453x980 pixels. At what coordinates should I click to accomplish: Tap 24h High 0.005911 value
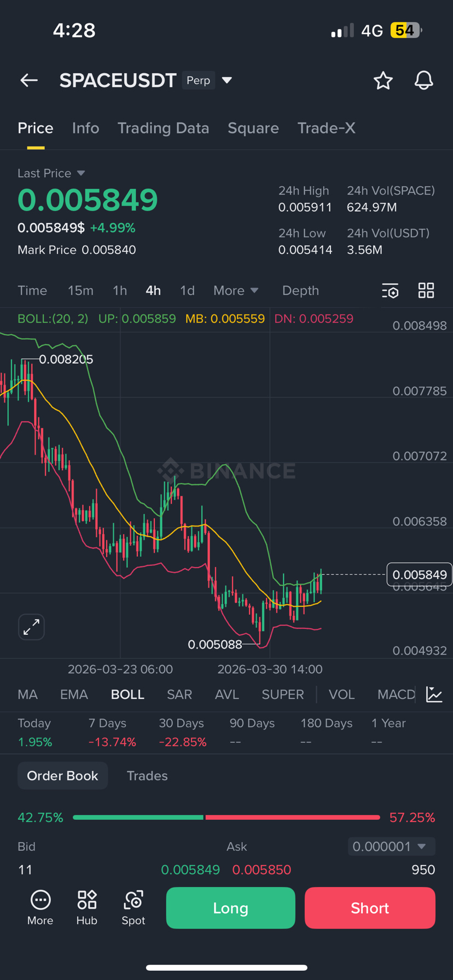pos(305,207)
